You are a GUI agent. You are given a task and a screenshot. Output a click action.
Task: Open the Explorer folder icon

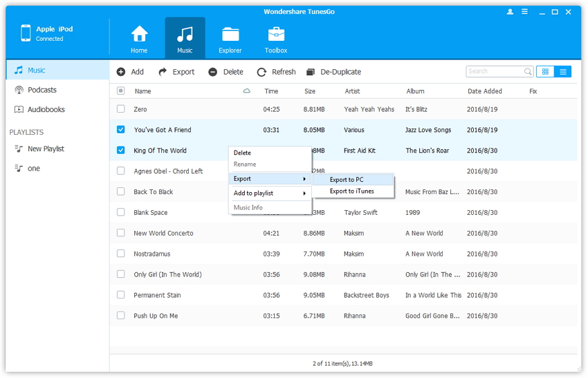(230, 35)
